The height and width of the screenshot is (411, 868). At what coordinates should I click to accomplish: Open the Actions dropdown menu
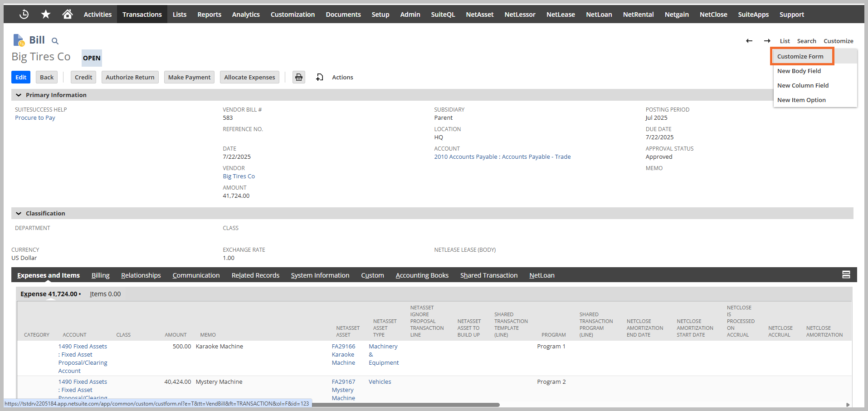click(x=342, y=77)
